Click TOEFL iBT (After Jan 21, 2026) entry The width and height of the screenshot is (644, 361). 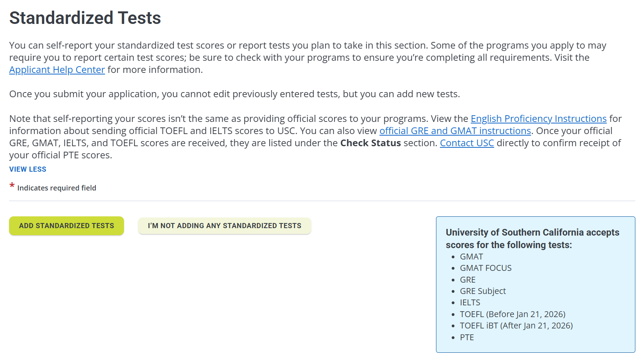coord(516,326)
